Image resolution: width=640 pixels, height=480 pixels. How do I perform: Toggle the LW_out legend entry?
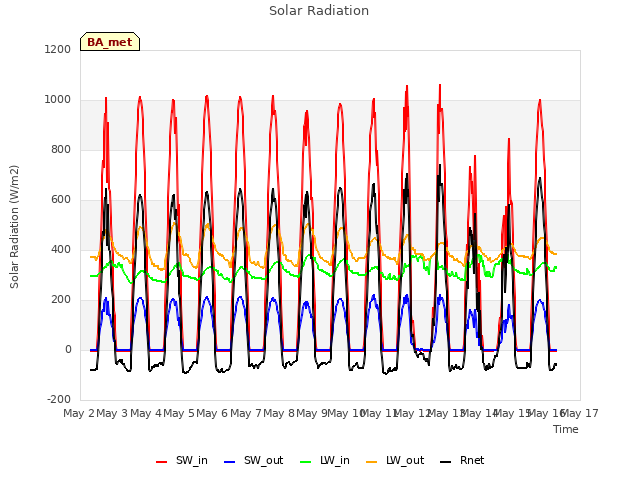[395, 460]
